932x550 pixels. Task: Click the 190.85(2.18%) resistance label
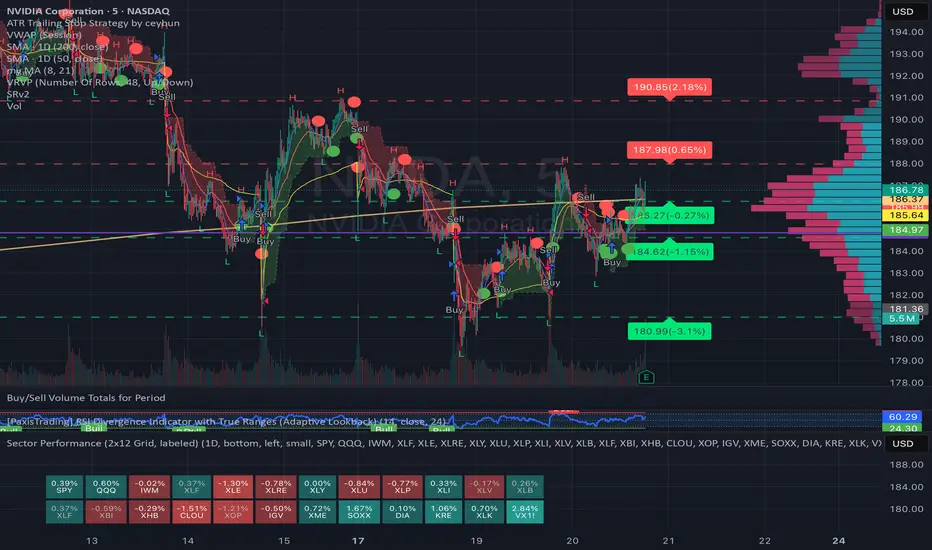(670, 87)
